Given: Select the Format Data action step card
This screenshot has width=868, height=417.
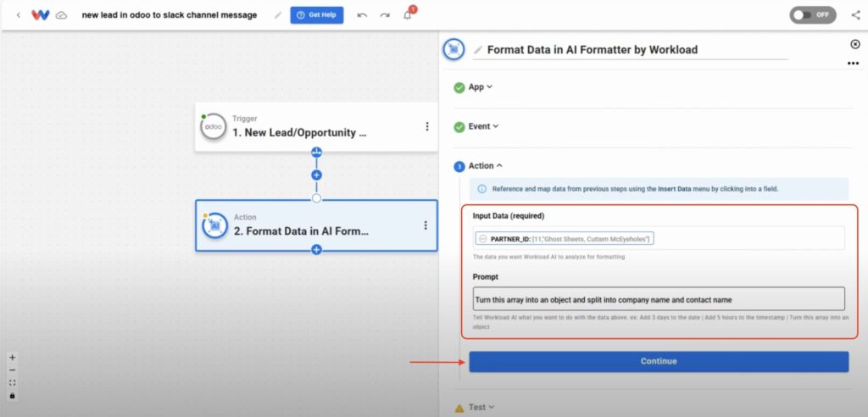Looking at the screenshot, I should click(x=316, y=225).
